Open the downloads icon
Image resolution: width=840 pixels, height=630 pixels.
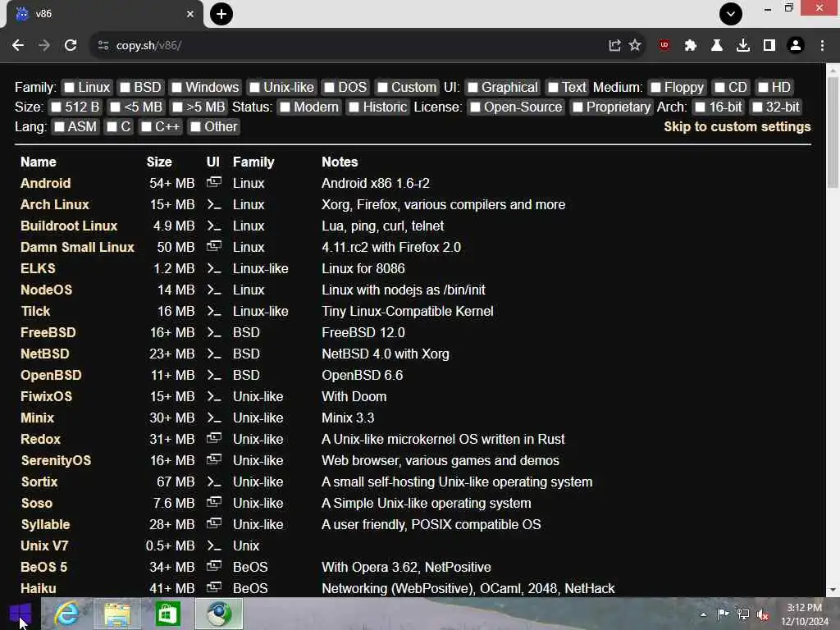(x=742, y=46)
